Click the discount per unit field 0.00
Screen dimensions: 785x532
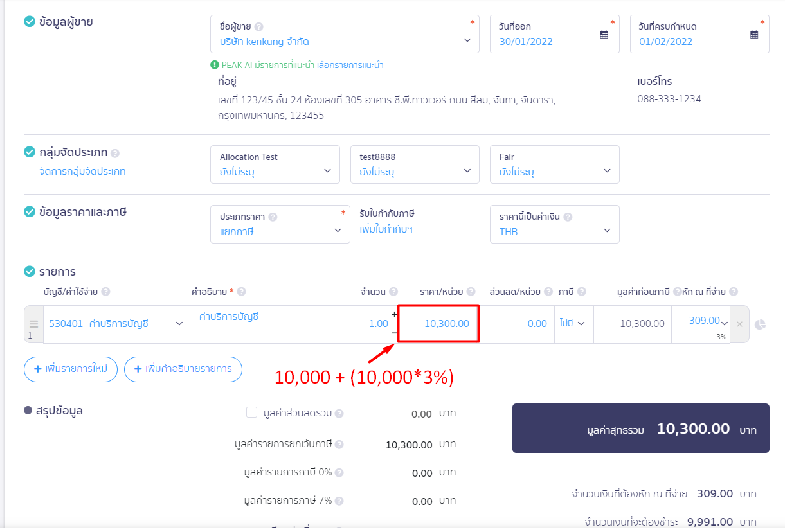[x=518, y=324]
